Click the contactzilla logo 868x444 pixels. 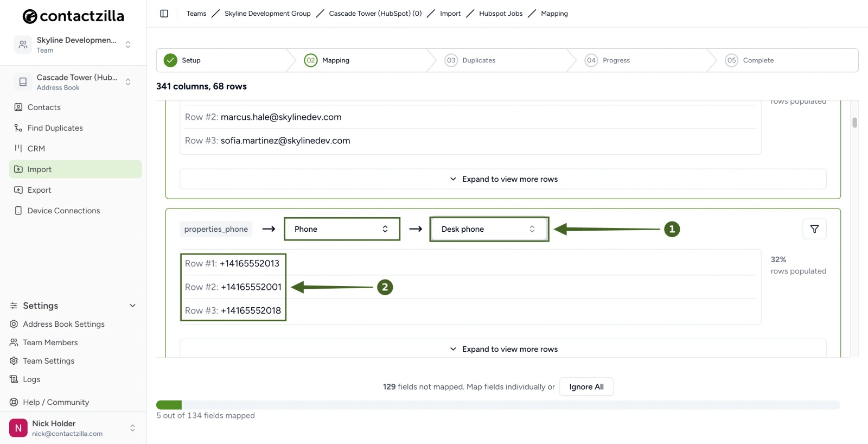coord(73,16)
